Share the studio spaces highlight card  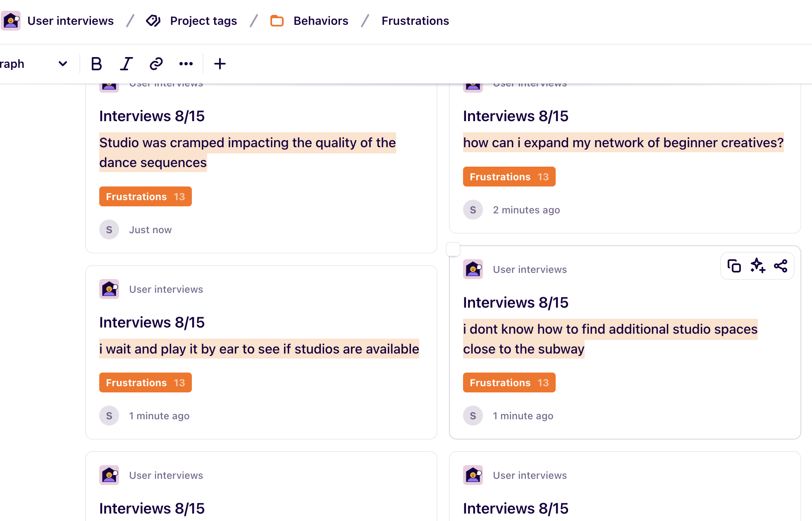click(x=781, y=266)
